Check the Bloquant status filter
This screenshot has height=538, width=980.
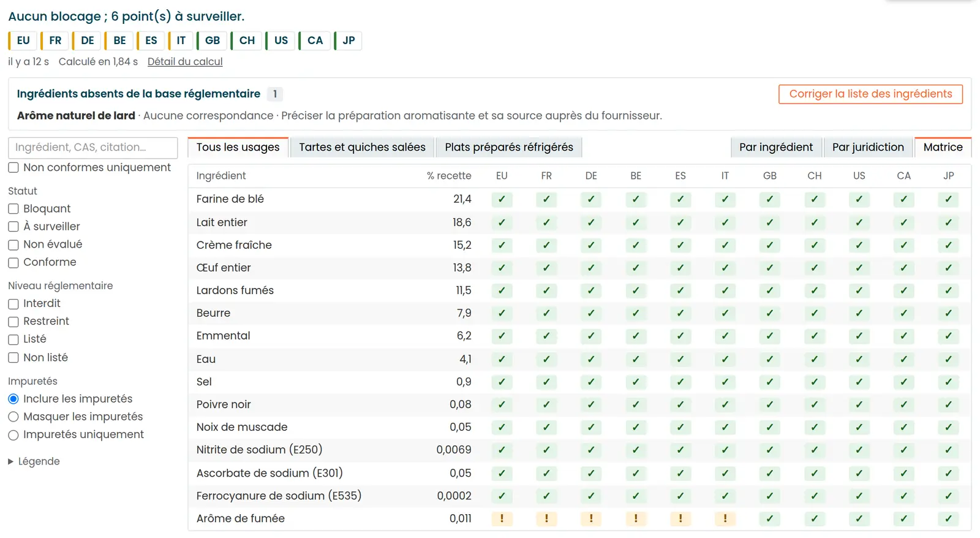(13, 209)
